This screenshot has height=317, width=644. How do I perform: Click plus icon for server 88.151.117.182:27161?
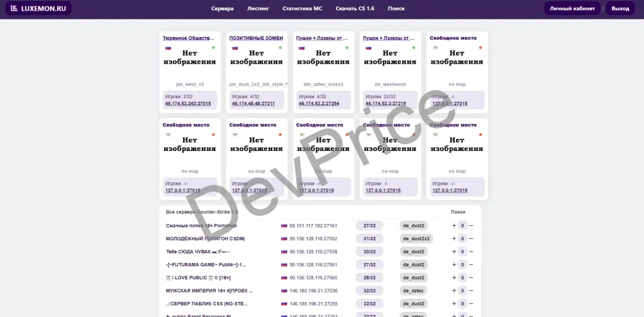click(x=454, y=225)
